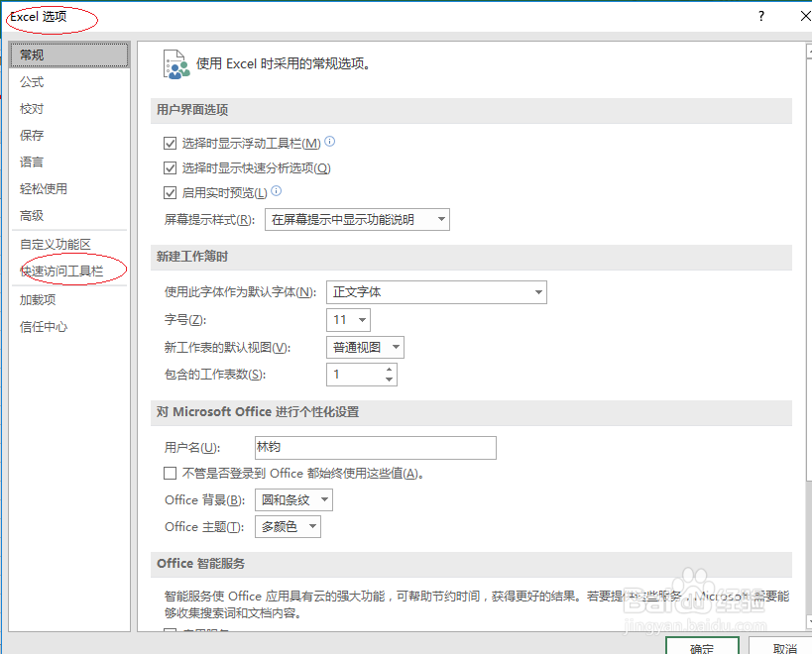Screen dimensions: 812x654
Task: Click the 确定 button
Action: [702, 646]
